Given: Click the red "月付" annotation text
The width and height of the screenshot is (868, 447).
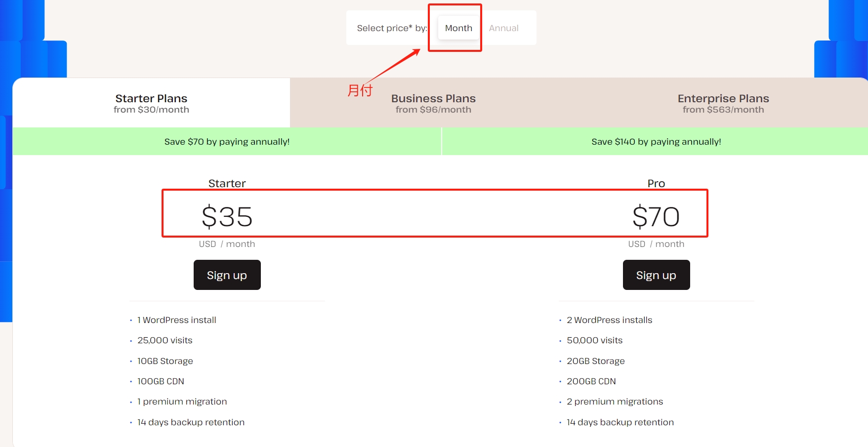Looking at the screenshot, I should pyautogui.click(x=360, y=90).
